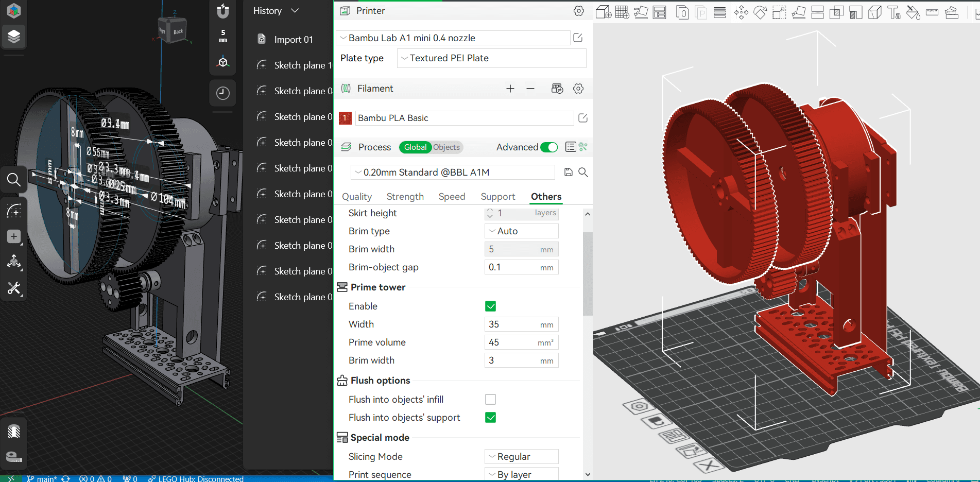
Task: Click the tape measure icon in CAD sidebar
Action: point(14,457)
